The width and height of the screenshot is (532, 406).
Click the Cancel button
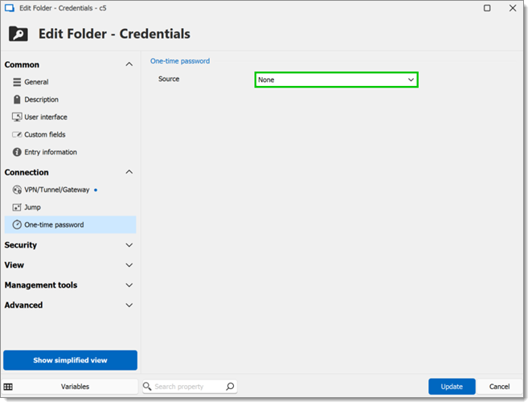[499, 387]
